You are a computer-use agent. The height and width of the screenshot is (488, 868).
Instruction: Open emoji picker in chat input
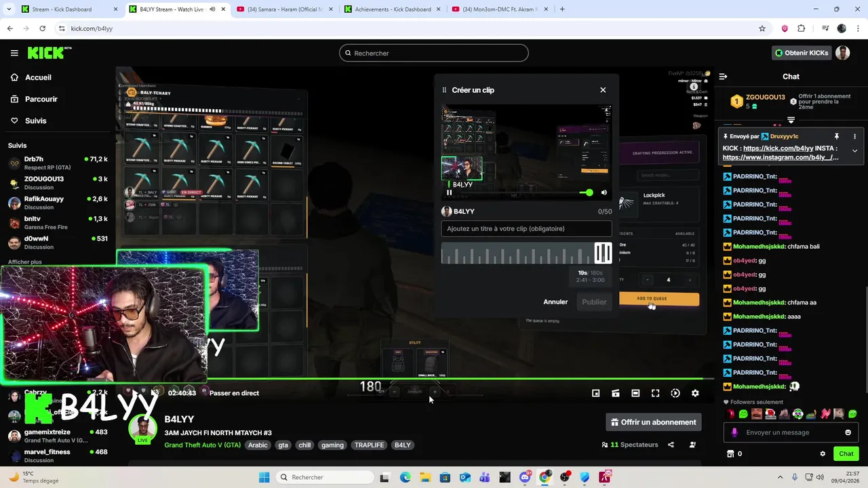click(848, 432)
